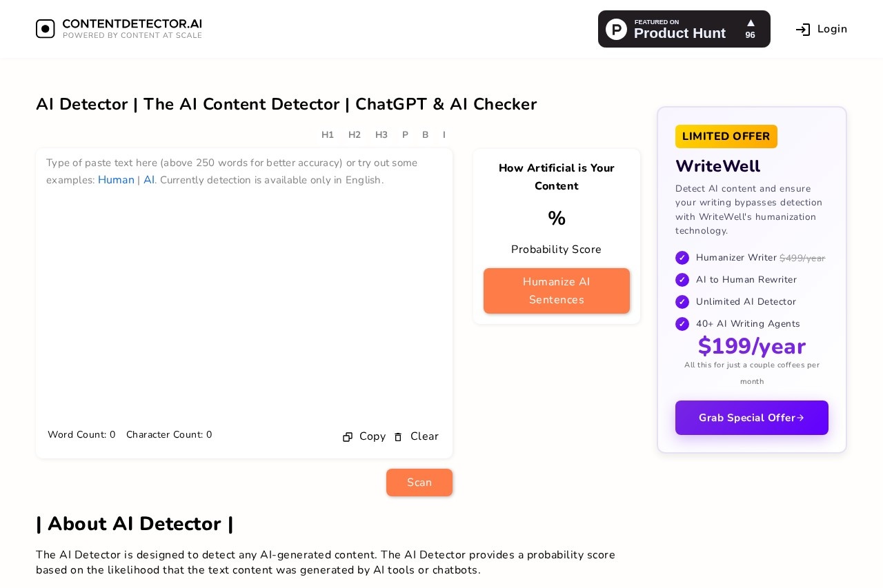Apply H1 heading formatting
The width and height of the screenshot is (883, 588).
point(328,134)
